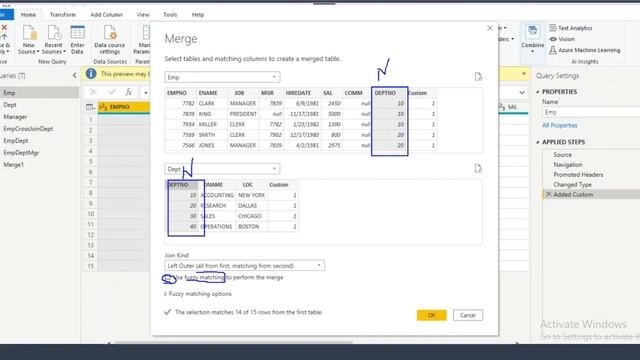The width and height of the screenshot is (640, 360).
Task: Open the All Properties link
Action: [x=560, y=125]
